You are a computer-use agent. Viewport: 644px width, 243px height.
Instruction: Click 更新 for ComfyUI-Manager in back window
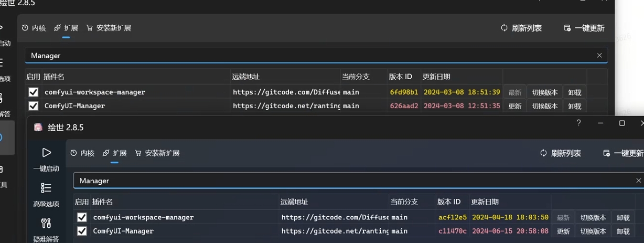click(x=515, y=106)
